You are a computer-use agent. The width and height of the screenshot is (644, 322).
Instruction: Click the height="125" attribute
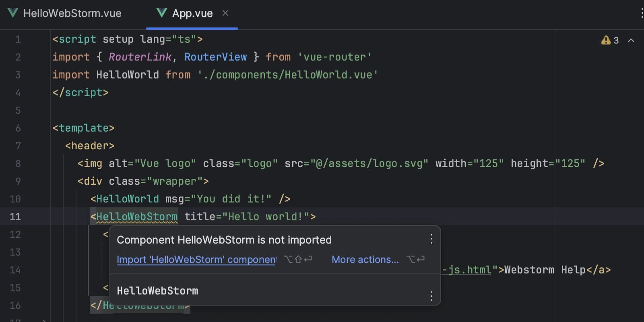[x=548, y=163]
